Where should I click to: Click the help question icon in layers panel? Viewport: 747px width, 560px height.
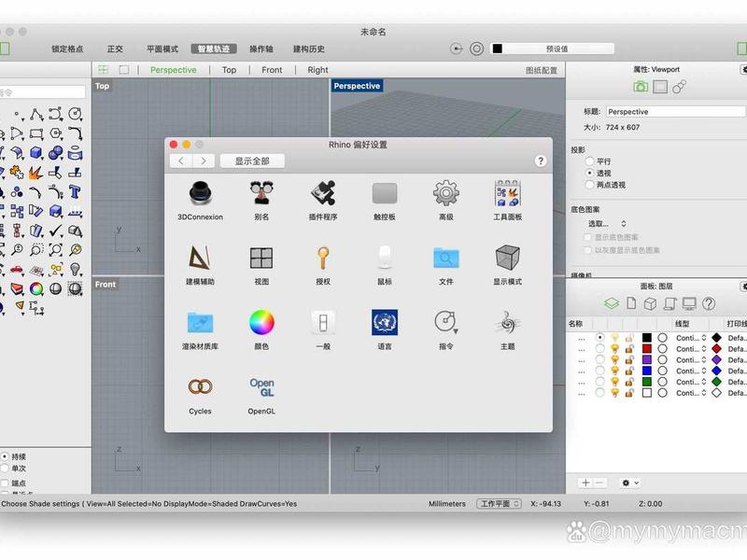pyautogui.click(x=709, y=304)
